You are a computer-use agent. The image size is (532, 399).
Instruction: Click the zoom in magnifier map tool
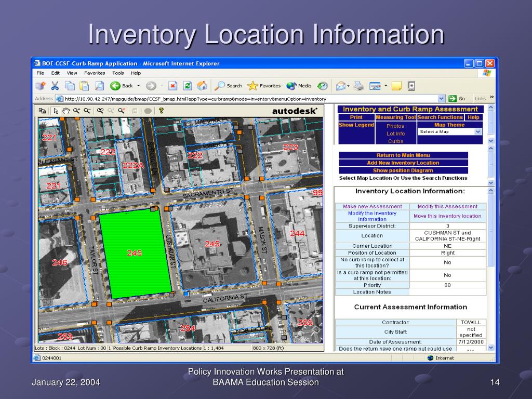(x=76, y=111)
